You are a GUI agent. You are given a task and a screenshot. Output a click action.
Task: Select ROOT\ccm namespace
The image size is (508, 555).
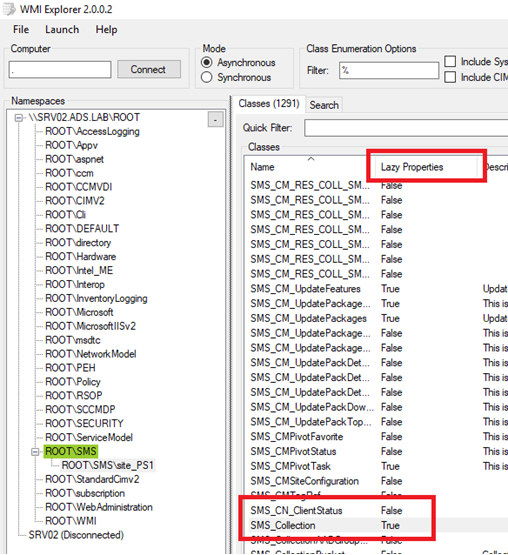(69, 173)
